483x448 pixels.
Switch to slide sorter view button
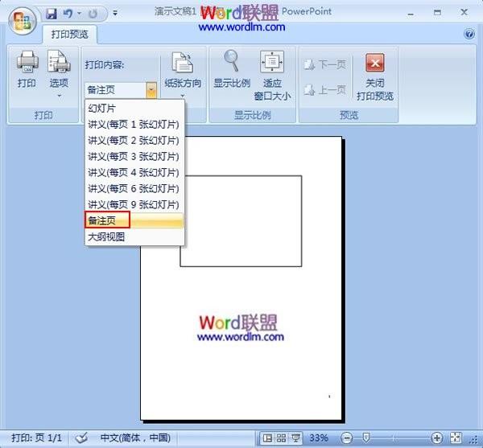[x=281, y=438]
